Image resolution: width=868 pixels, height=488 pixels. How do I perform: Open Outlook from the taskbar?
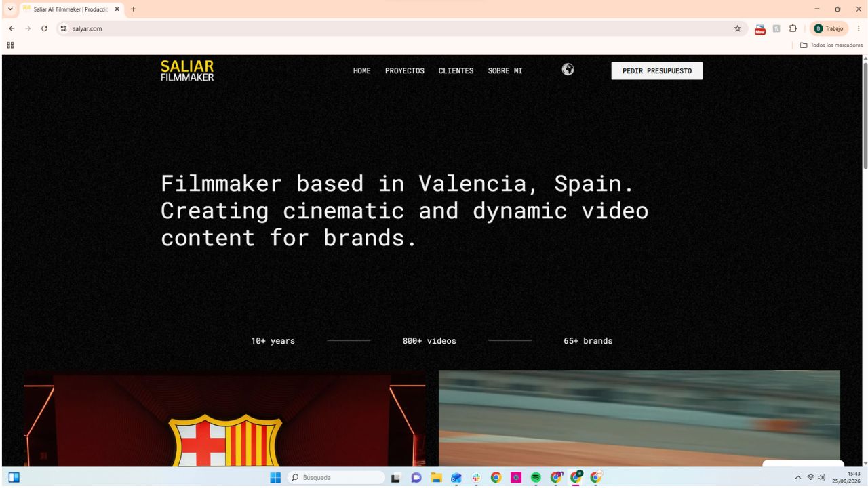(x=456, y=478)
